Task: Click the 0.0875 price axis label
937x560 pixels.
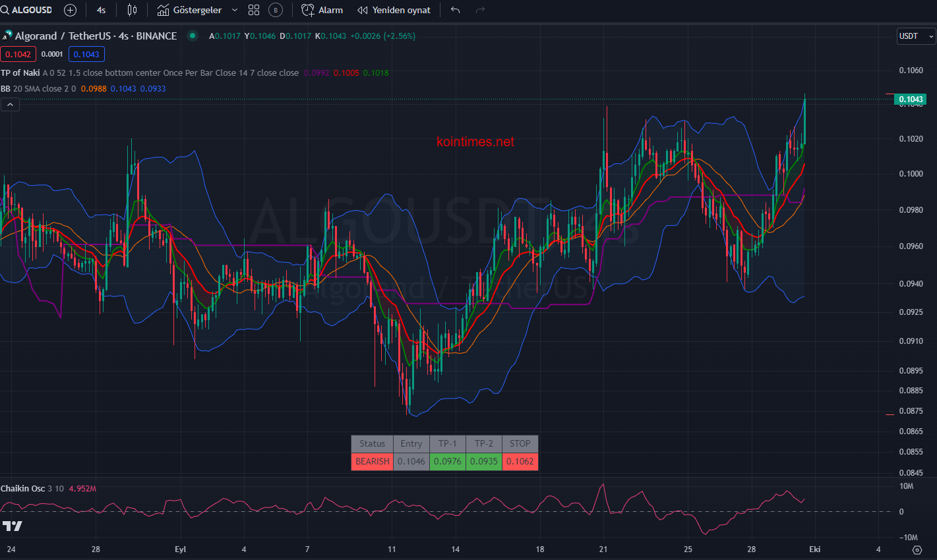Action: coord(911,411)
